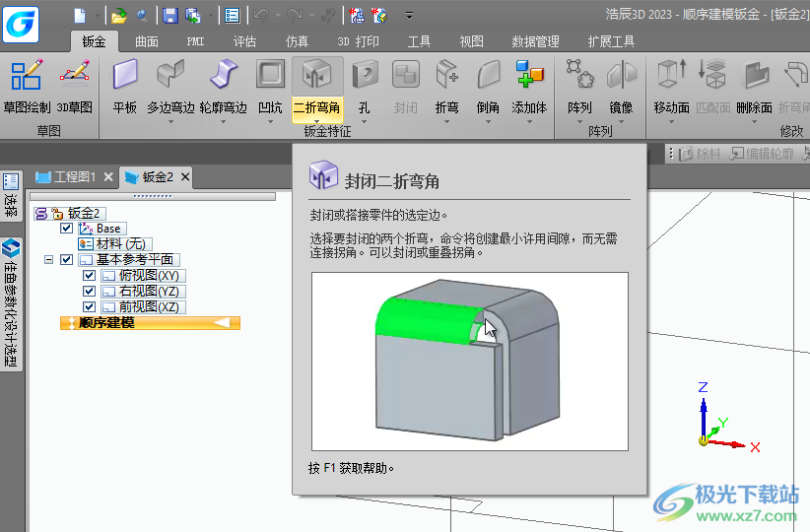Toggle the 前视图(XZ) plane checkbox

89,306
